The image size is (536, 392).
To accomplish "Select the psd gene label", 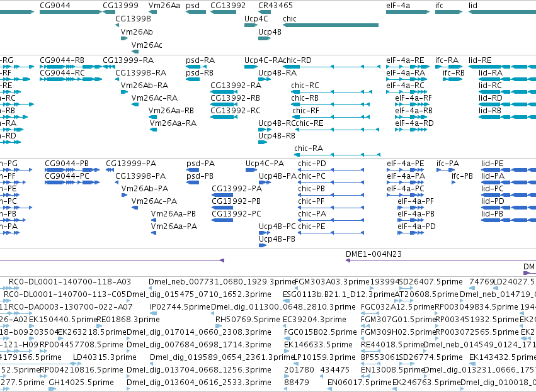I will coord(193,6).
